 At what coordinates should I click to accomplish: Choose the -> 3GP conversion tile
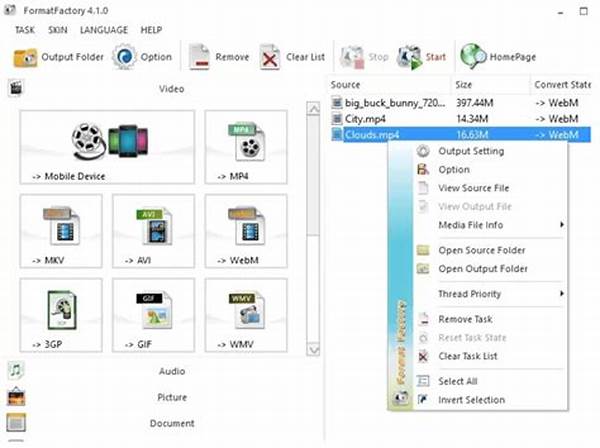pos(61,315)
